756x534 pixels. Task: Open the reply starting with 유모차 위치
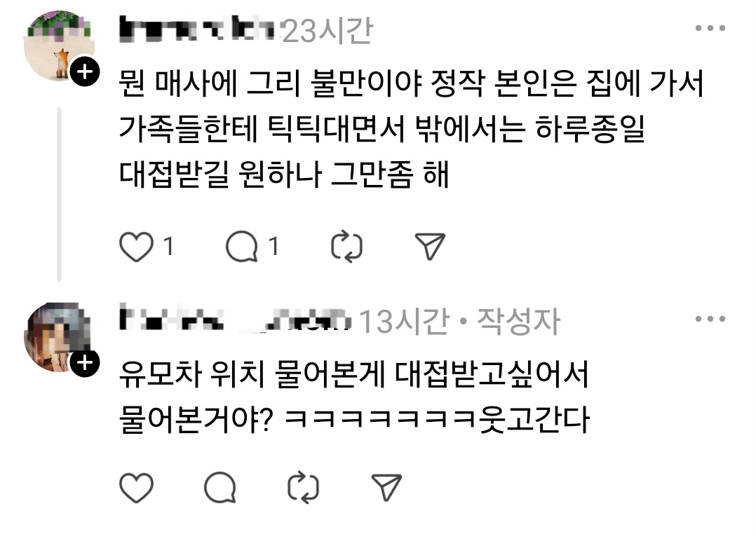pyautogui.click(x=354, y=397)
